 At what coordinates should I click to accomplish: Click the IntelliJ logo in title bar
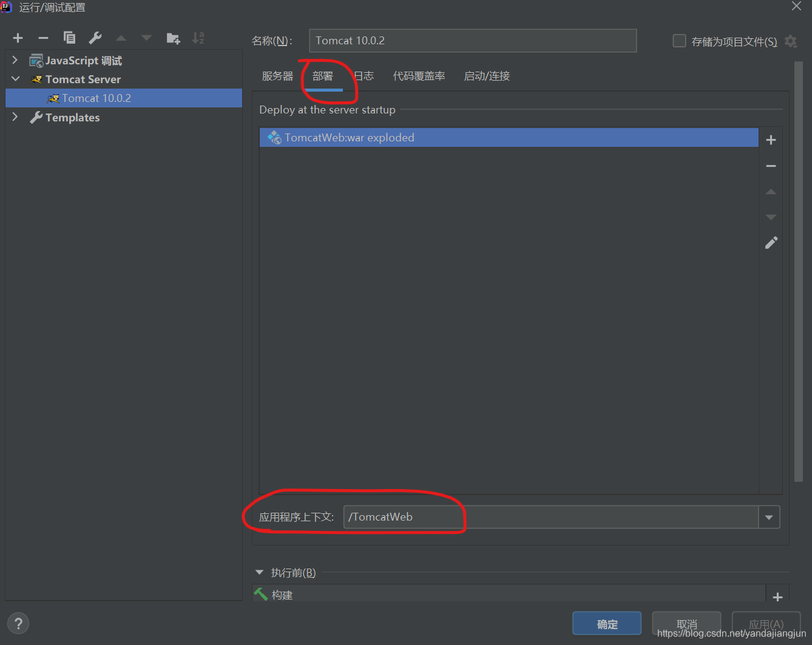point(6,7)
